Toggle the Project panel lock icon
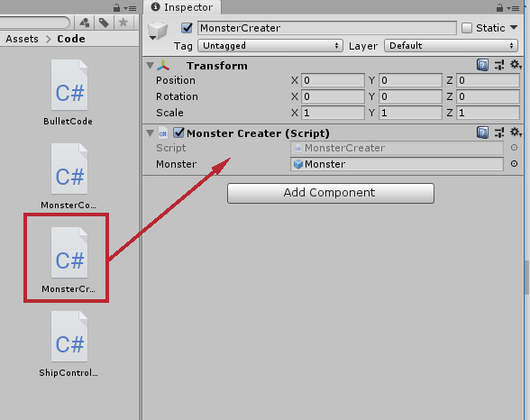 coord(116,8)
